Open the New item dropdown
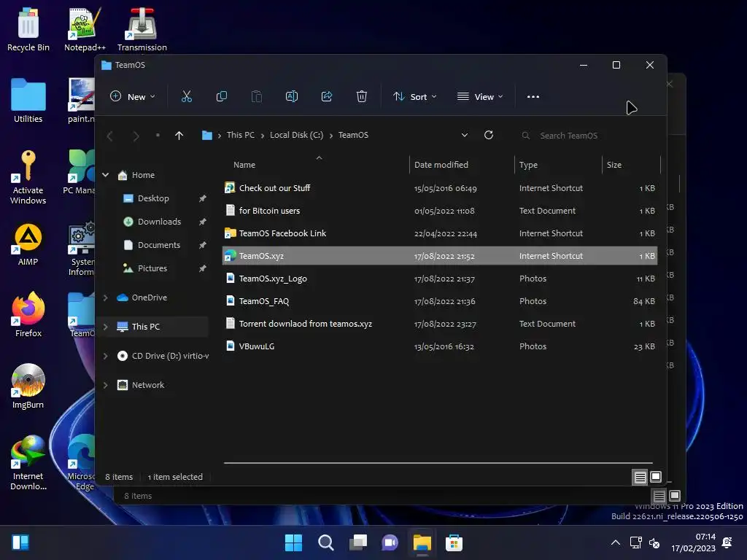Viewport: 747px width, 560px height. coord(133,97)
